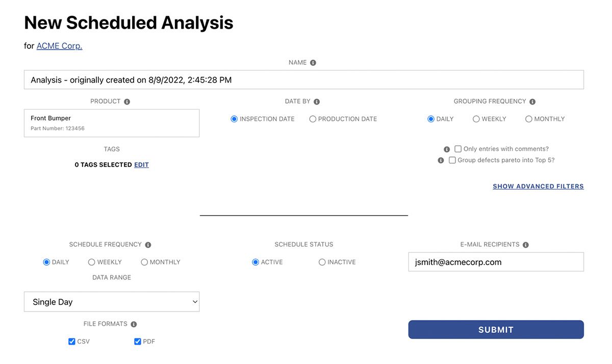Open the Data Range 'Single Day' dropdown
Image resolution: width=612 pixels, height=364 pixels.
(112, 302)
